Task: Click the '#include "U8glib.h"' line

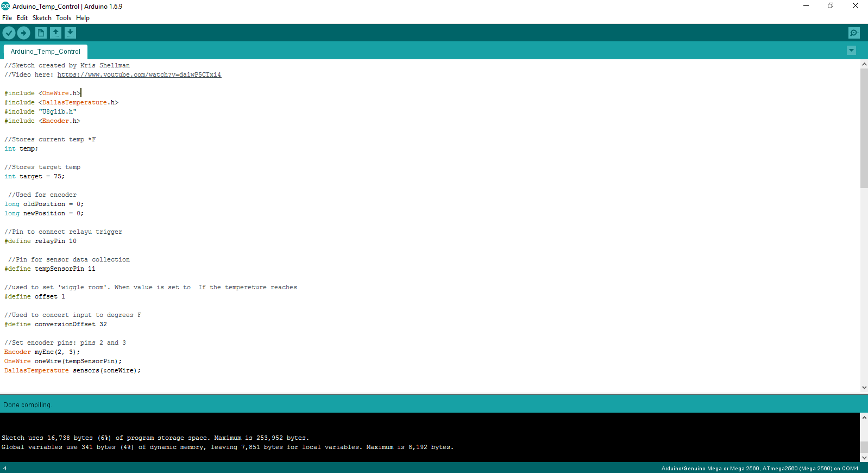Action: click(41, 112)
